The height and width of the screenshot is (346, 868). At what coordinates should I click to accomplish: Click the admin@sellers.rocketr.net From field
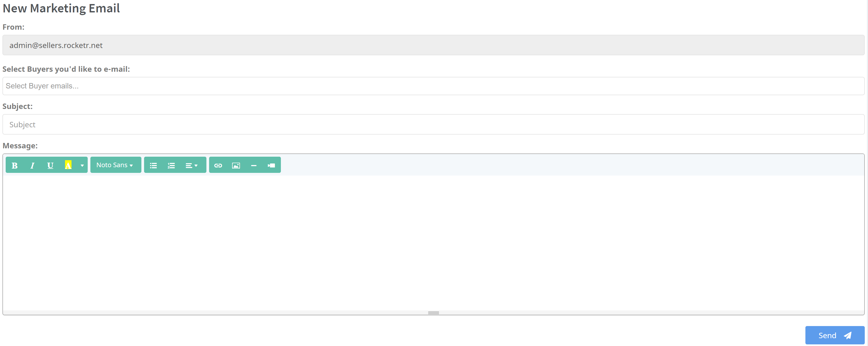(x=433, y=45)
